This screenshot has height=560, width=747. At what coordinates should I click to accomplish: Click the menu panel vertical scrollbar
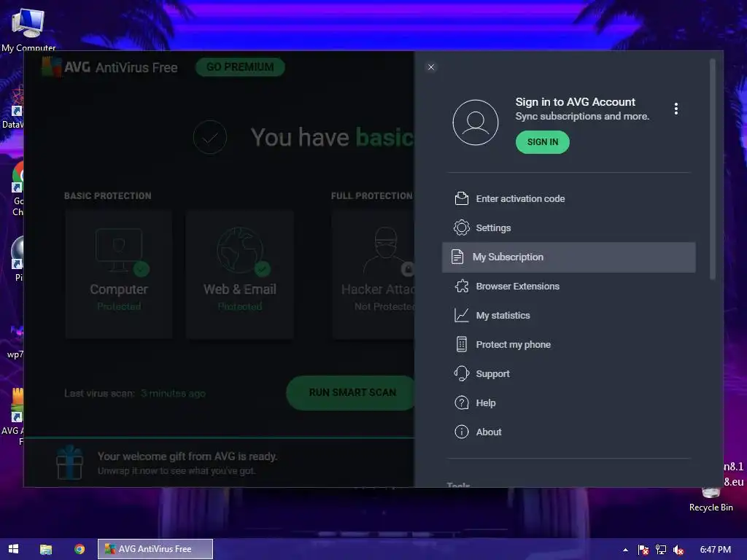point(712,169)
